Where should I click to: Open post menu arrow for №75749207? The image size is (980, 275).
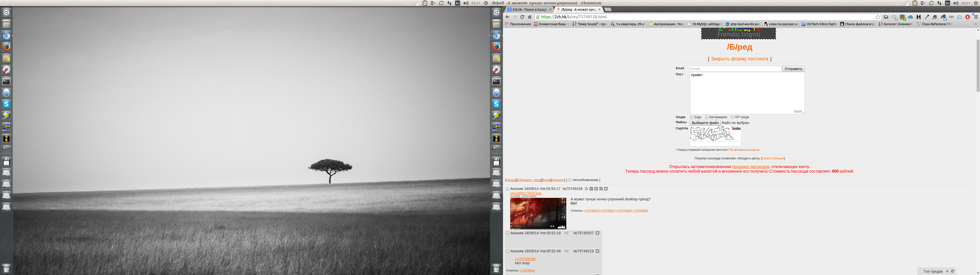pos(597,233)
